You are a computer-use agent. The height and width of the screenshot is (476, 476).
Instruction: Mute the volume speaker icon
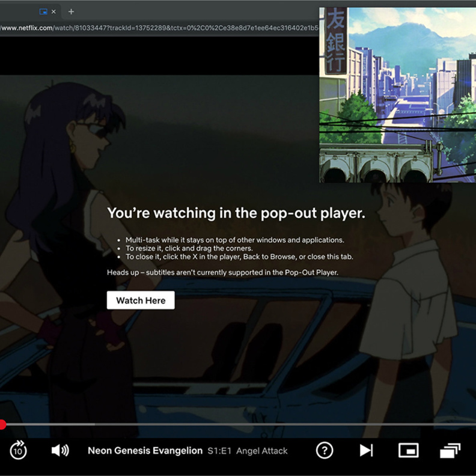(x=60, y=451)
